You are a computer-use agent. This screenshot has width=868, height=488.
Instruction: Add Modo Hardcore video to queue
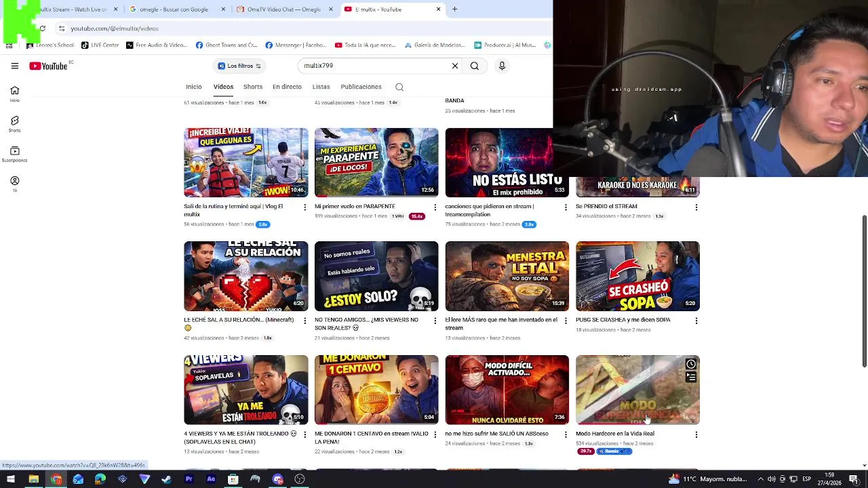click(x=690, y=377)
